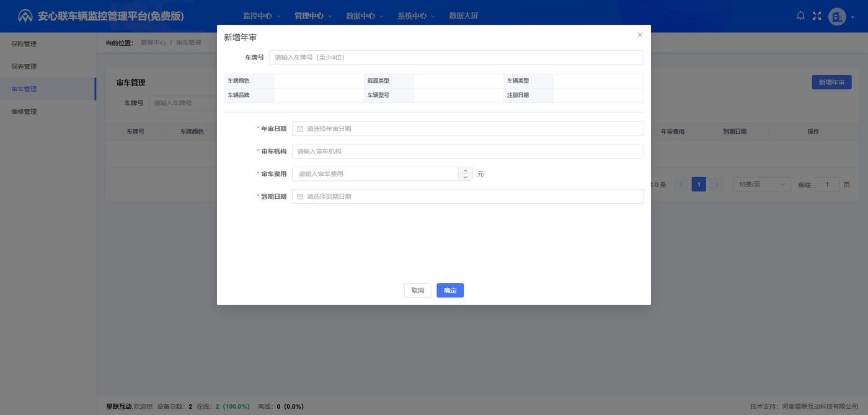Select 保险管理 in the sidebar
The image size is (868, 415).
tap(48, 44)
